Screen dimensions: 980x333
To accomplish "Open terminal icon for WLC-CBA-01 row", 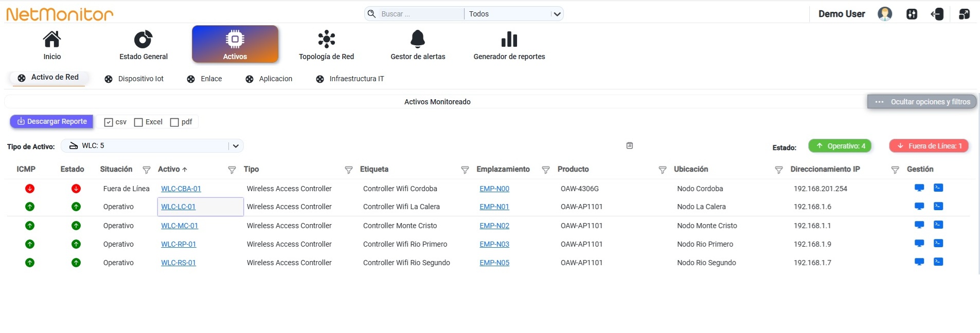I will [x=938, y=188].
